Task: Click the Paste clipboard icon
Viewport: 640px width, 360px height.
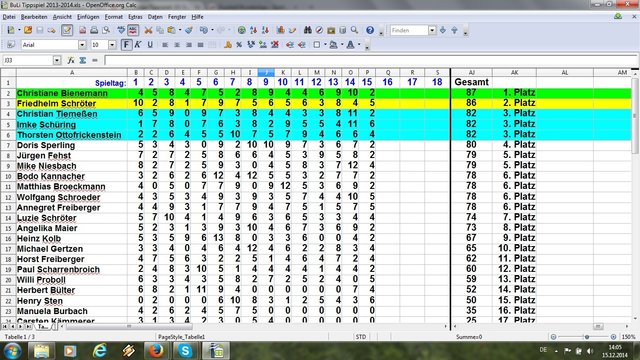Action: [171, 30]
